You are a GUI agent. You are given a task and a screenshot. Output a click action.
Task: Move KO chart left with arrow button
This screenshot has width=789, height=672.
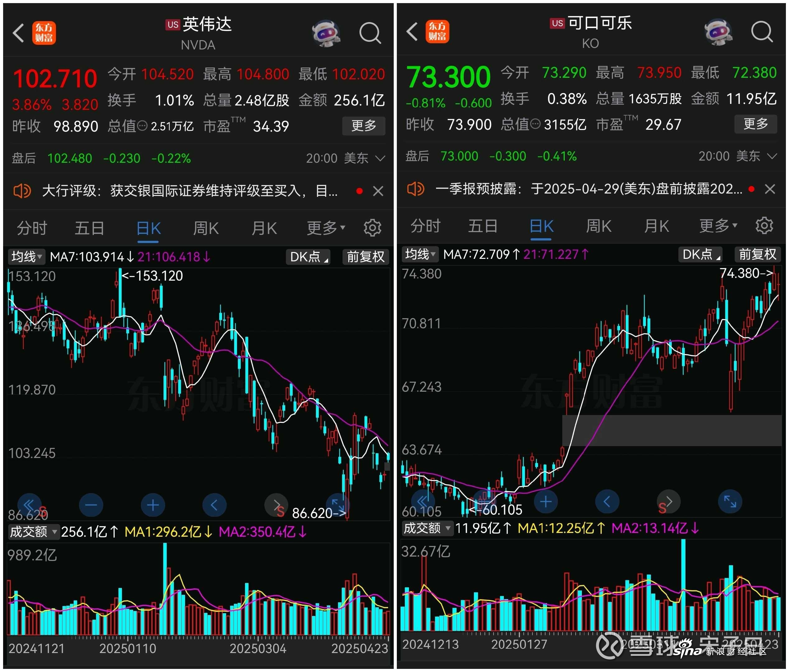click(x=607, y=502)
